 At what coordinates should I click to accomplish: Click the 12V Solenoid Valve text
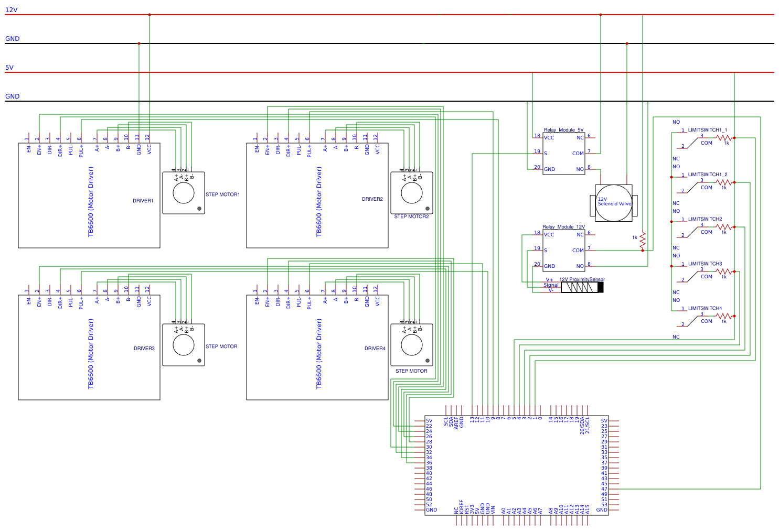pos(614,201)
